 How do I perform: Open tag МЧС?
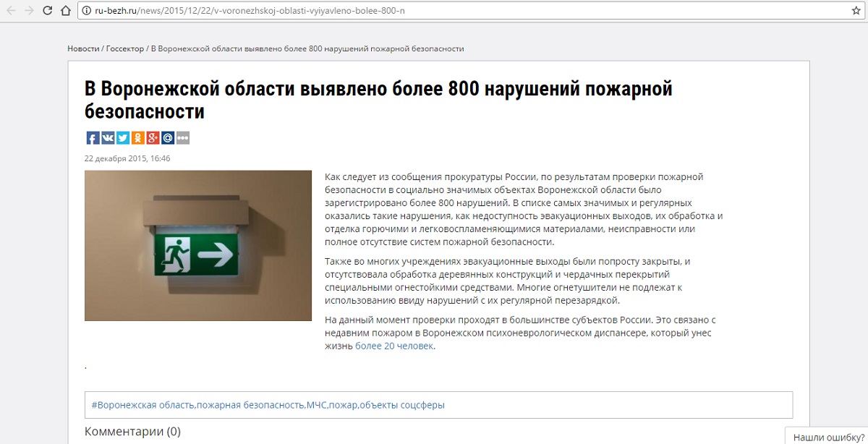click(317, 405)
